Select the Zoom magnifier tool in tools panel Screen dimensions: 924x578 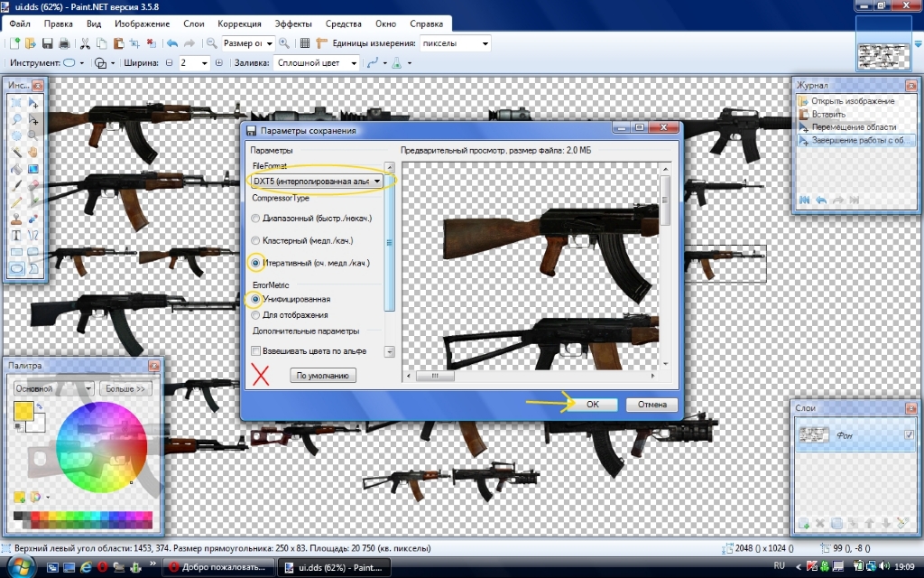pos(33,135)
